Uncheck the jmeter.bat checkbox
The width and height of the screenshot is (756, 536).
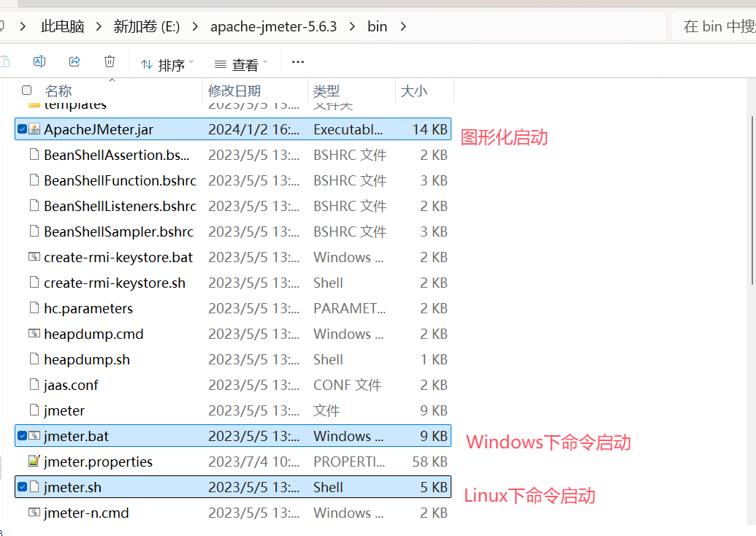(22, 436)
